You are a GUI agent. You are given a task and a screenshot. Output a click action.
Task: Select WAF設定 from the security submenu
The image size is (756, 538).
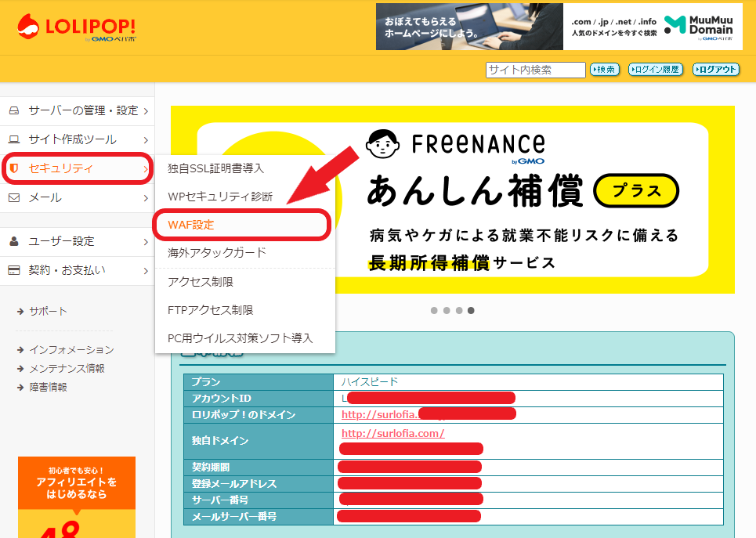(x=191, y=225)
